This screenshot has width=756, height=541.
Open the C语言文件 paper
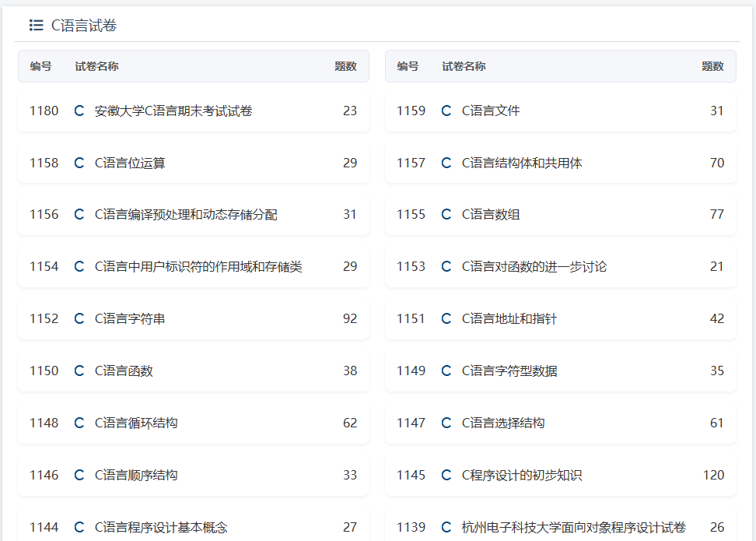point(491,111)
